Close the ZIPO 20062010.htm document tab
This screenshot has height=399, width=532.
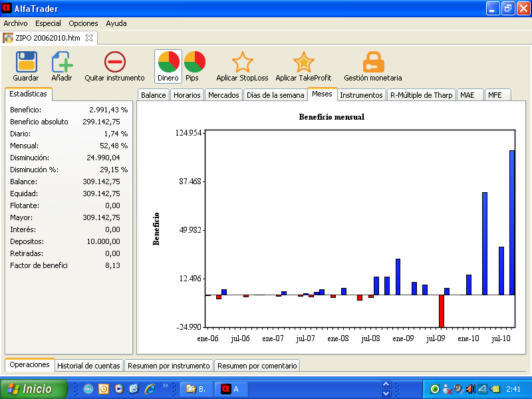pos(89,38)
